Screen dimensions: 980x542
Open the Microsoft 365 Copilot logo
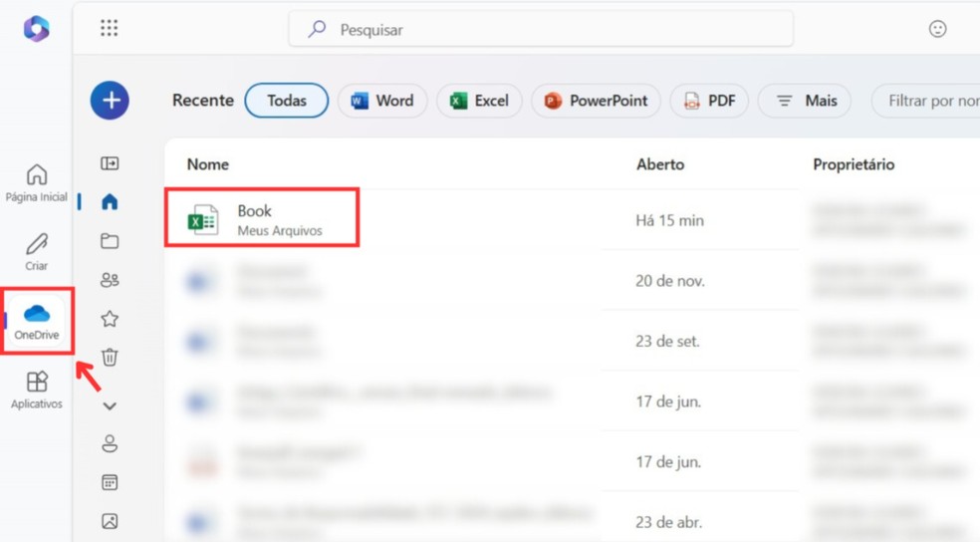point(36,29)
